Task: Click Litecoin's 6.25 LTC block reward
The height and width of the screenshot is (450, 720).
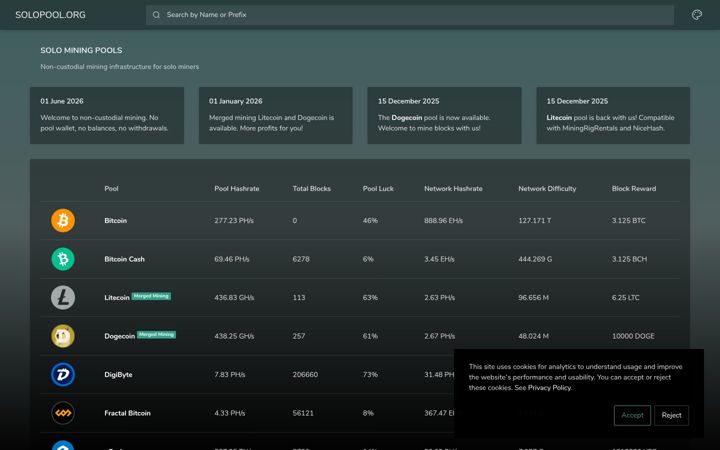Action: pyautogui.click(x=625, y=298)
